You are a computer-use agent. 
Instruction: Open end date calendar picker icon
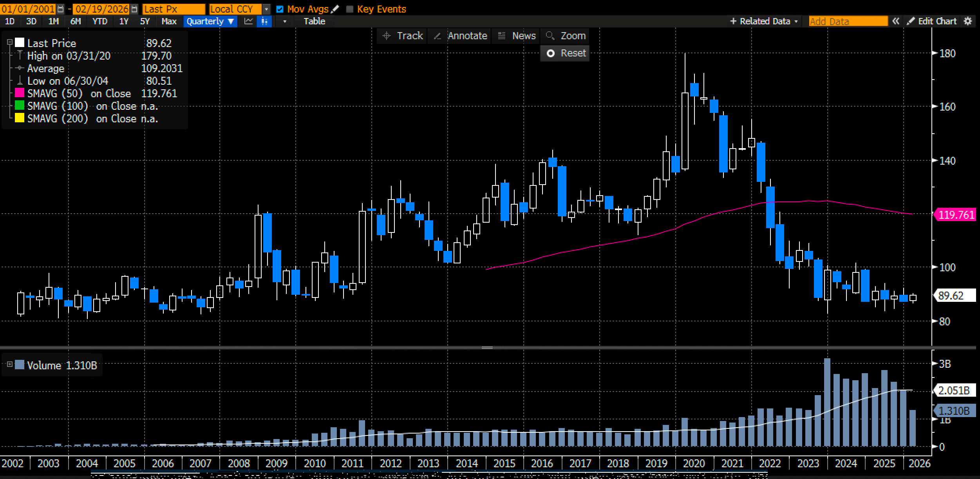[x=134, y=9]
